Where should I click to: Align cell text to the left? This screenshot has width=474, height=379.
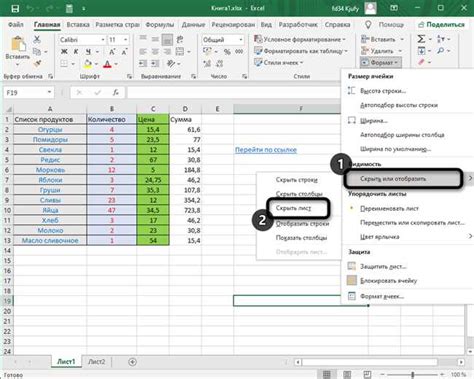click(143, 52)
